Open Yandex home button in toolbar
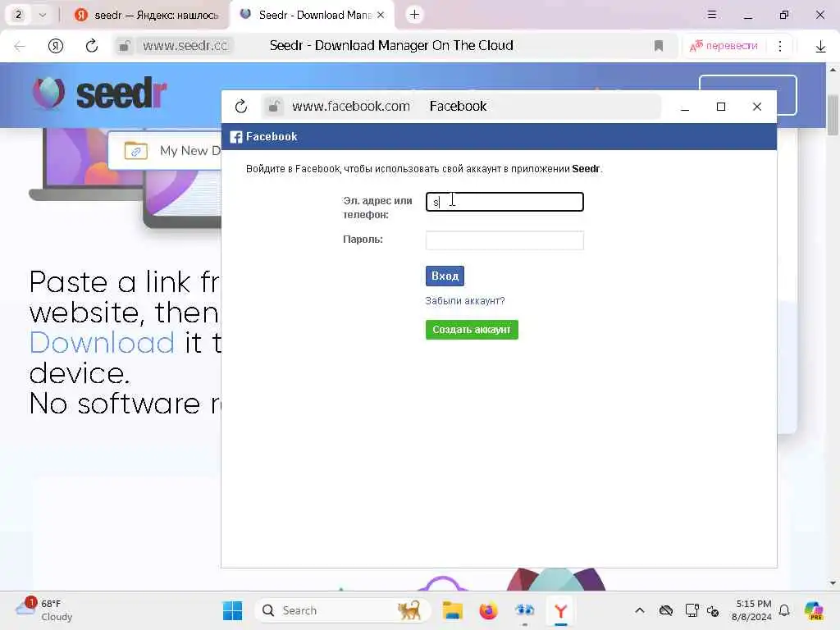Screen dimensions: 840x630 [56, 46]
